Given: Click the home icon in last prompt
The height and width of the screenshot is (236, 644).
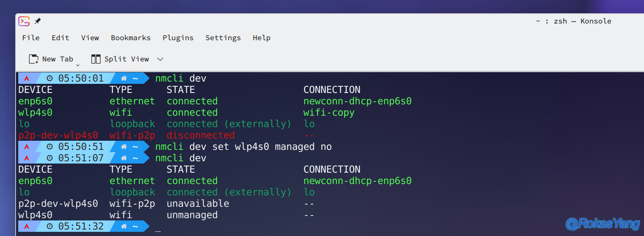Looking at the screenshot, I should (x=124, y=227).
